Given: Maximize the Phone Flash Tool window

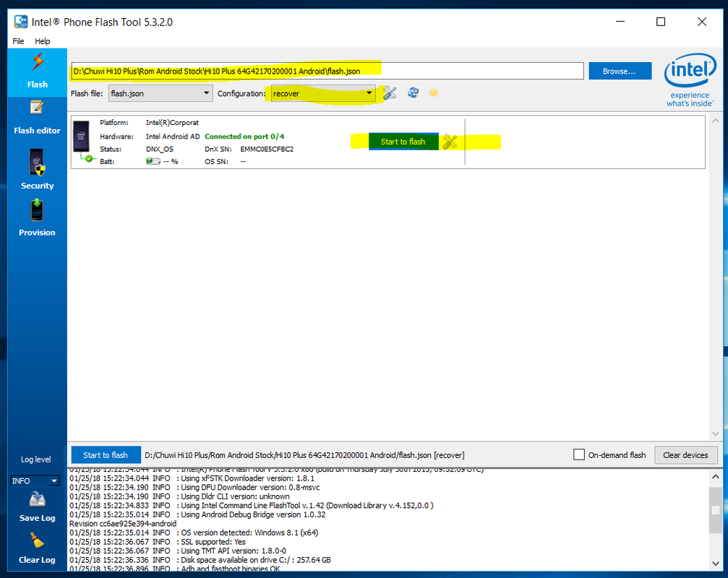Looking at the screenshot, I should 661,22.
